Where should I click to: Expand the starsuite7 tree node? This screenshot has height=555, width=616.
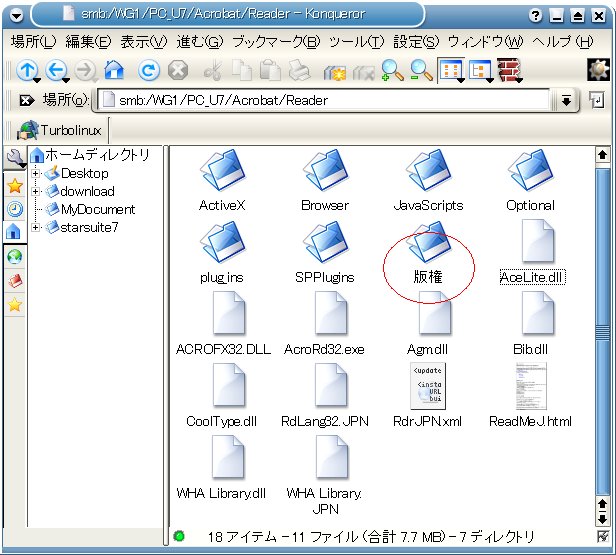[x=35, y=227]
